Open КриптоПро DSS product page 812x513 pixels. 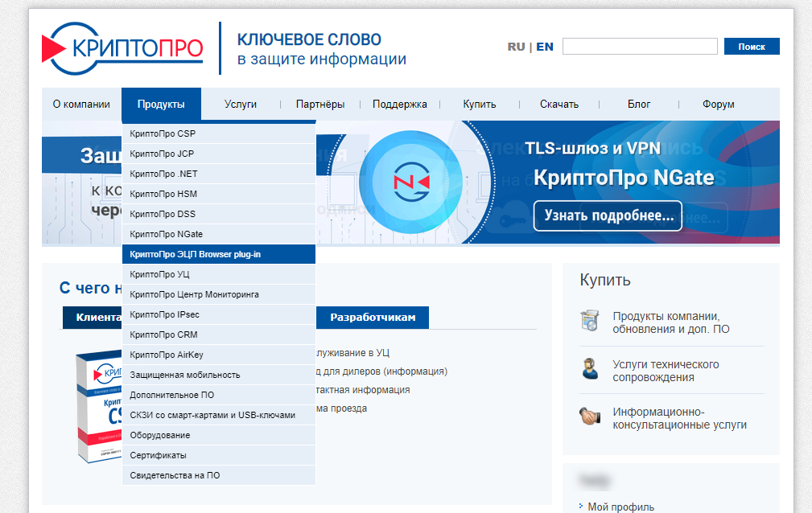[x=219, y=215]
